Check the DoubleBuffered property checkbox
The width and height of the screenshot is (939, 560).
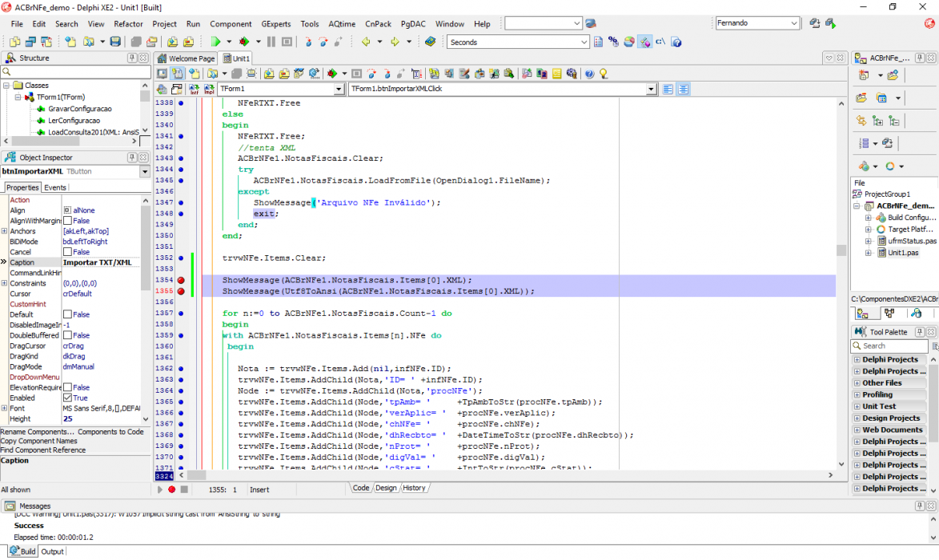click(x=68, y=335)
